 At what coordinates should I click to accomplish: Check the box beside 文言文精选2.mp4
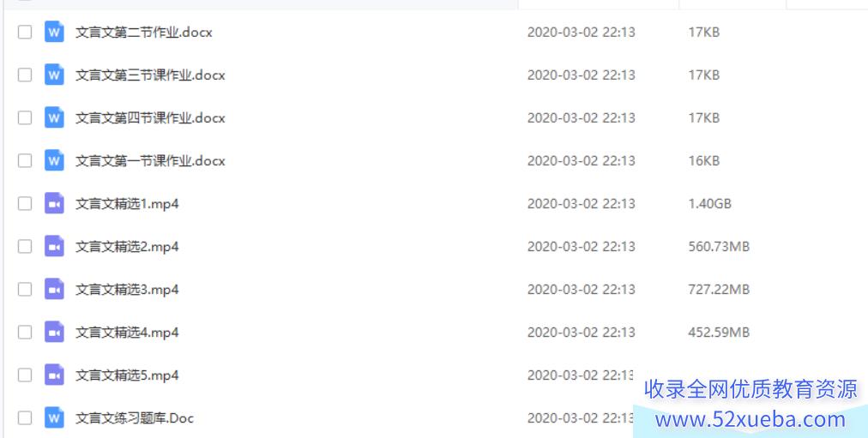click(x=25, y=247)
